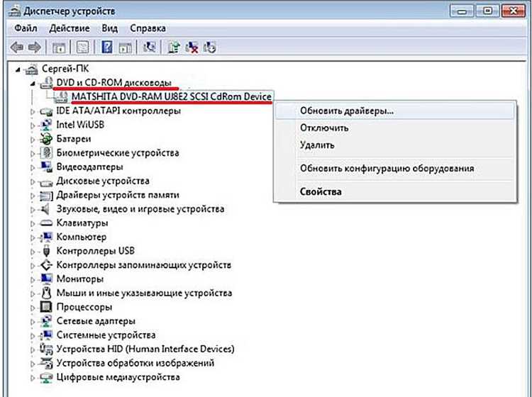The image size is (532, 397).
Task: Click the icon of Устройства HID
Action: click(x=46, y=350)
